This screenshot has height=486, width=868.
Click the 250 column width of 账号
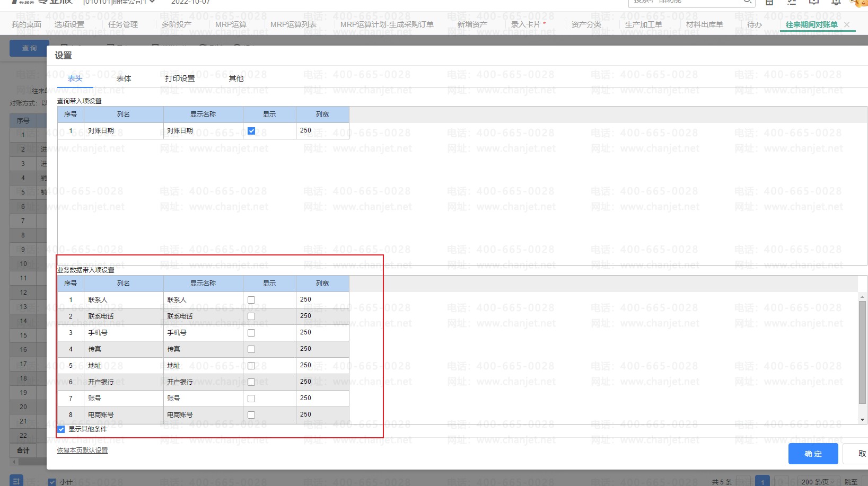click(x=322, y=399)
